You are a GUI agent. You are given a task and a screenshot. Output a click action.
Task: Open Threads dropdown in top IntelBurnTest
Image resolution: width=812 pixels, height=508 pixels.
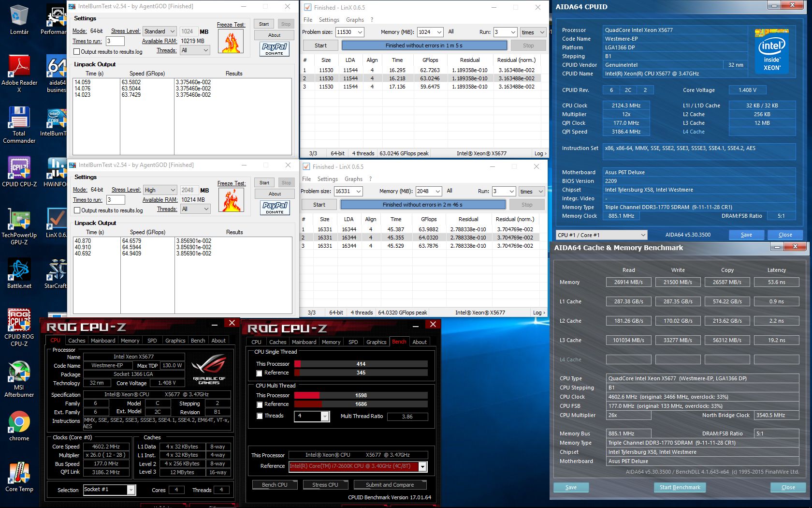[x=195, y=50]
